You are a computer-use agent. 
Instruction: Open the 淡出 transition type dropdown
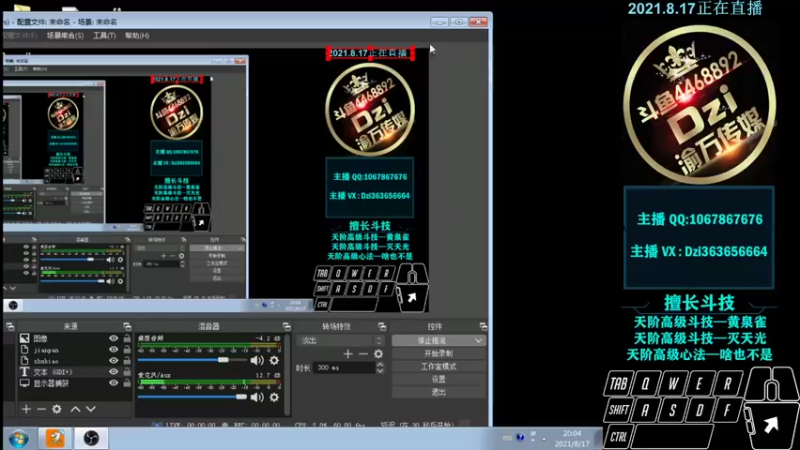click(x=340, y=340)
